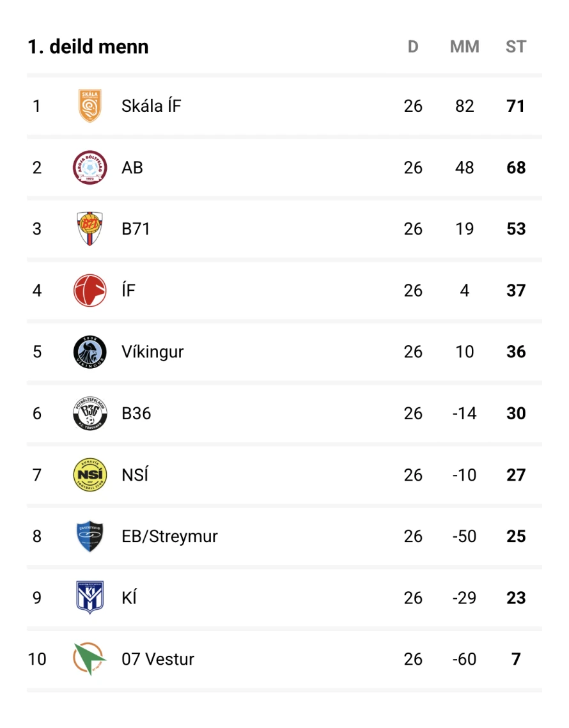
Task: Click the 71 points for Skála ÍF
Action: [x=516, y=106]
